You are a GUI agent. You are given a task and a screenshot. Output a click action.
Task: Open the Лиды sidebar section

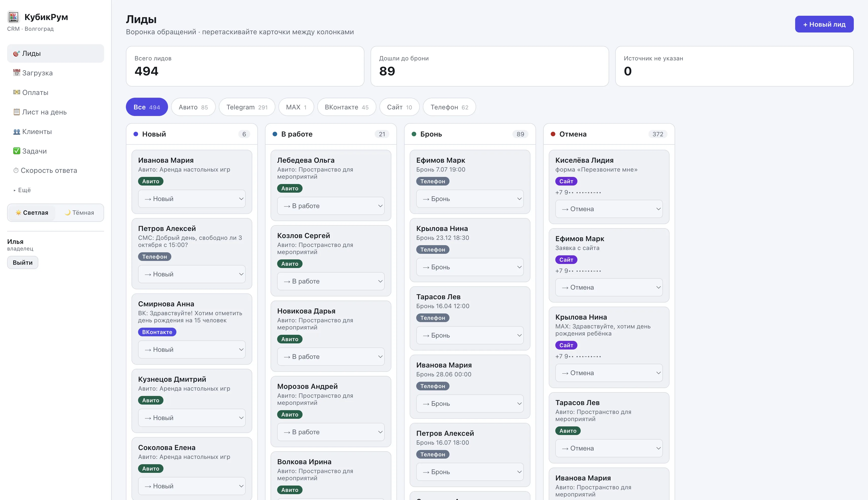[x=56, y=54]
